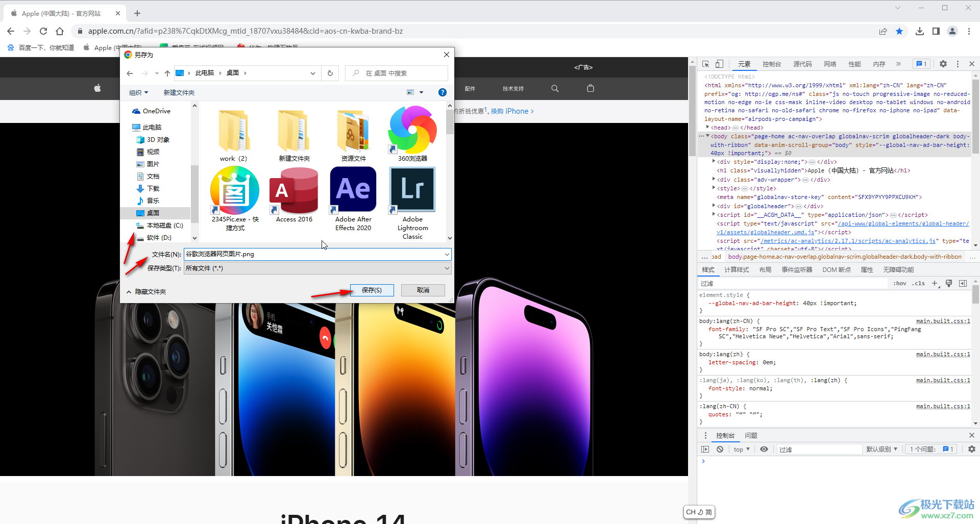Toggle the :hov element state button

[900, 283]
